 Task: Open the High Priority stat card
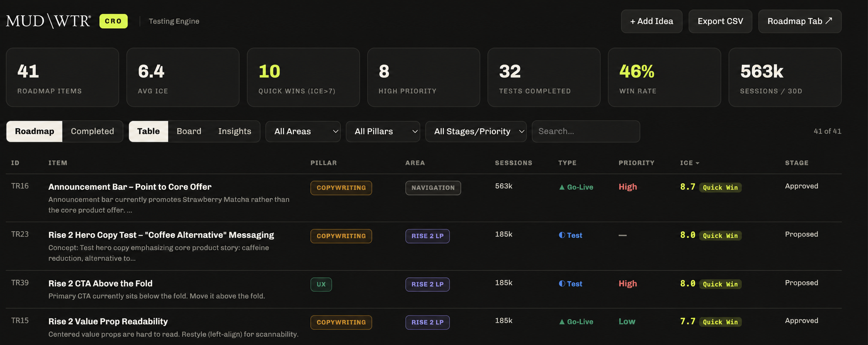[424, 77]
